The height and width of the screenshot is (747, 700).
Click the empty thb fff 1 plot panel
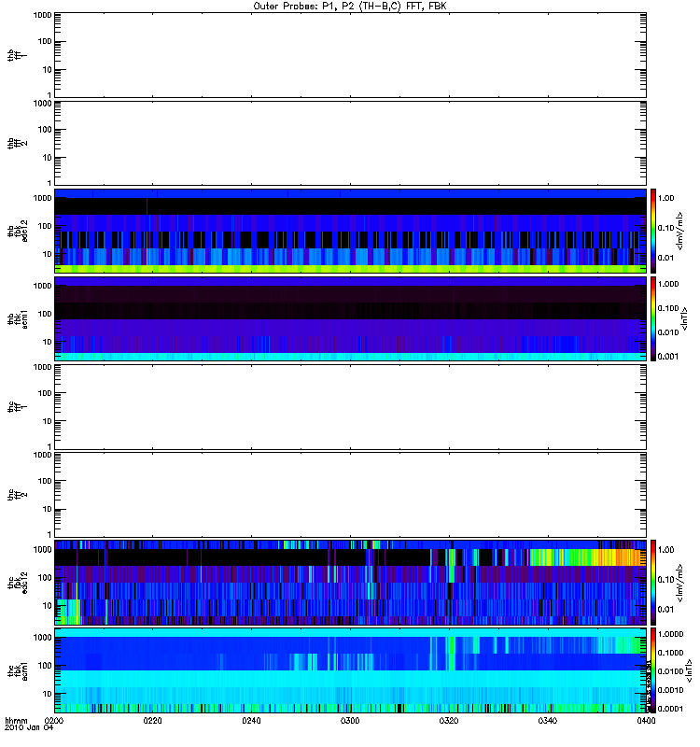350,55
